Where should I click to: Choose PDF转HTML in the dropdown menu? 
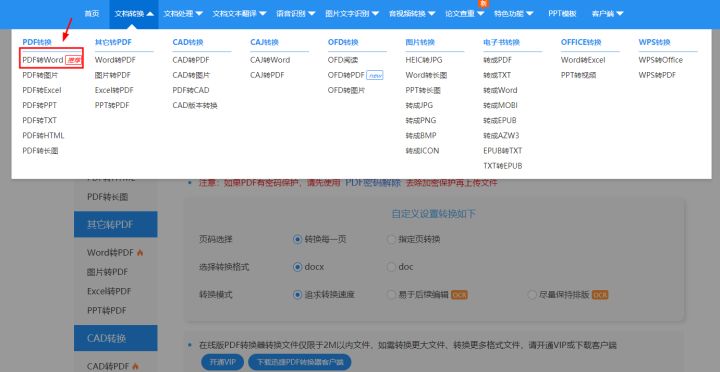click(43, 135)
